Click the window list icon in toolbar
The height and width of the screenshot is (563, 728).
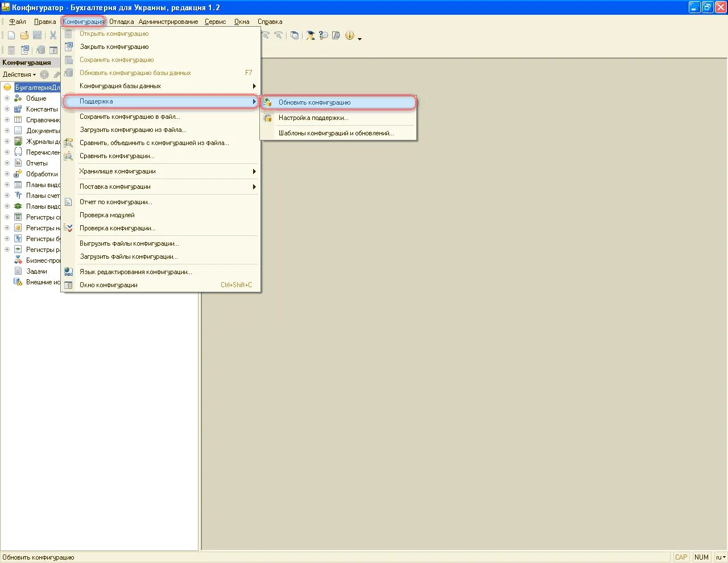(295, 35)
